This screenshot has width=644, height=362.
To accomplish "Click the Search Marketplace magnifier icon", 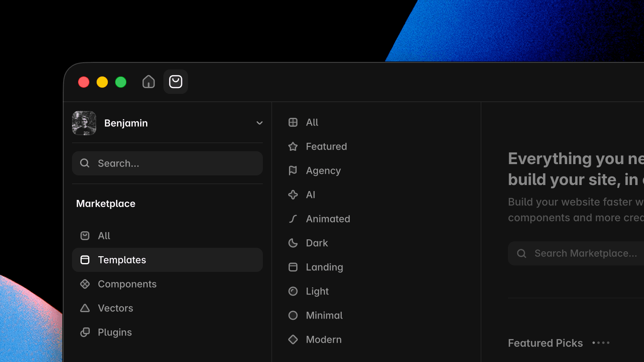I will pos(522,253).
